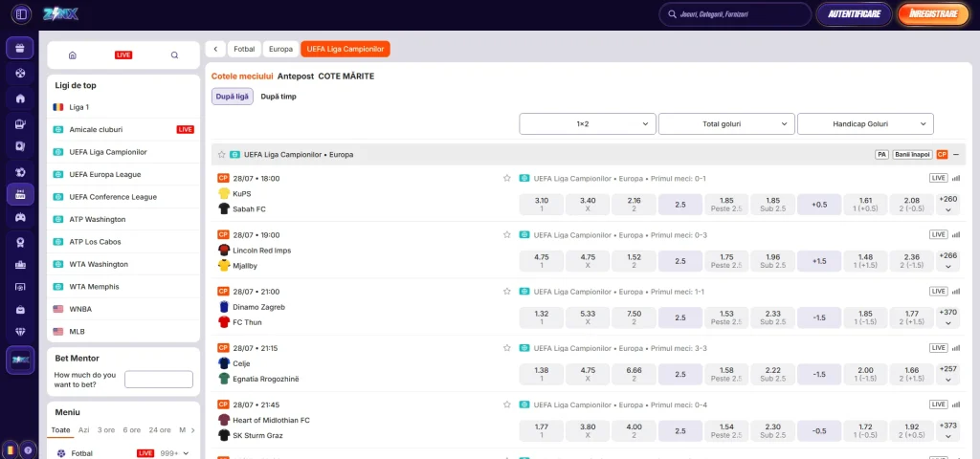The height and width of the screenshot is (459, 980).
Task: Open the diamond VIP icon in sidebar
Action: (x=20, y=332)
